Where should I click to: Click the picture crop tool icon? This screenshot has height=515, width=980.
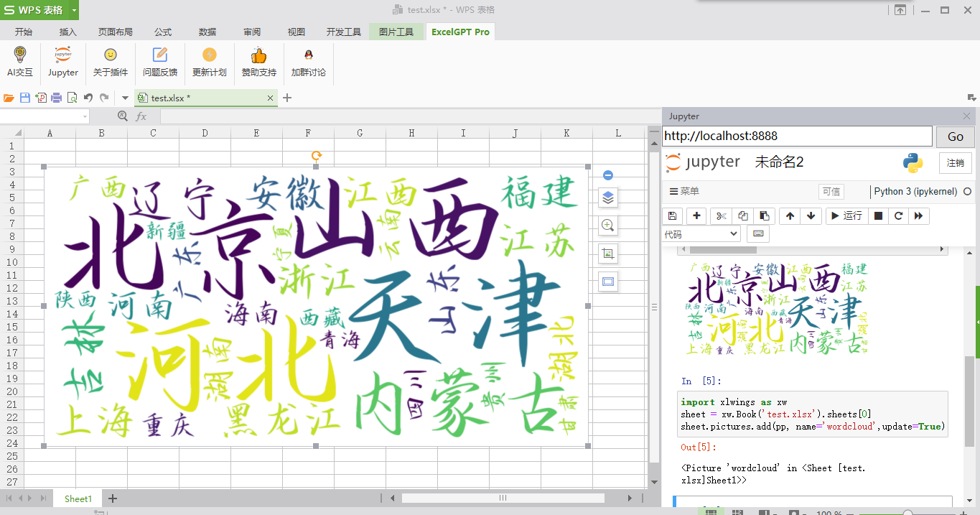pos(608,254)
